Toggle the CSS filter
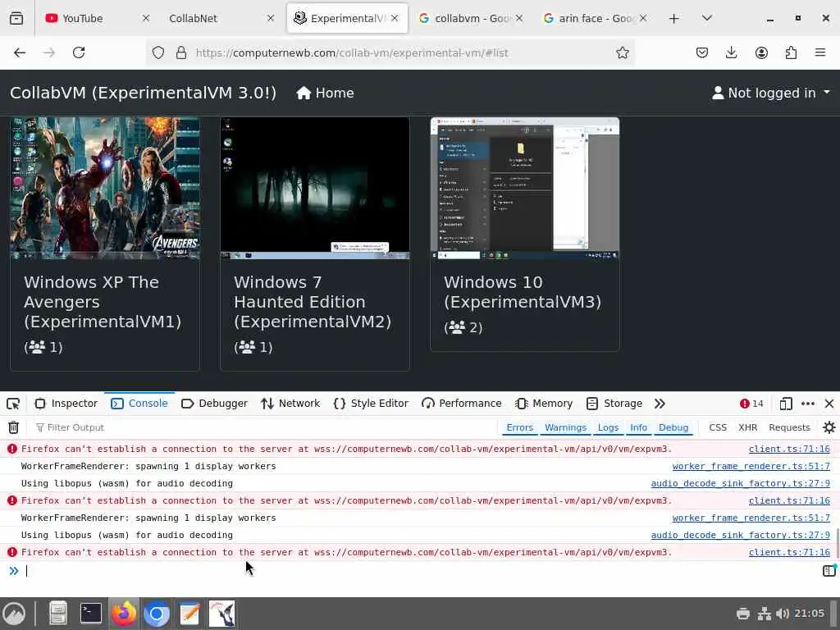 (718, 427)
